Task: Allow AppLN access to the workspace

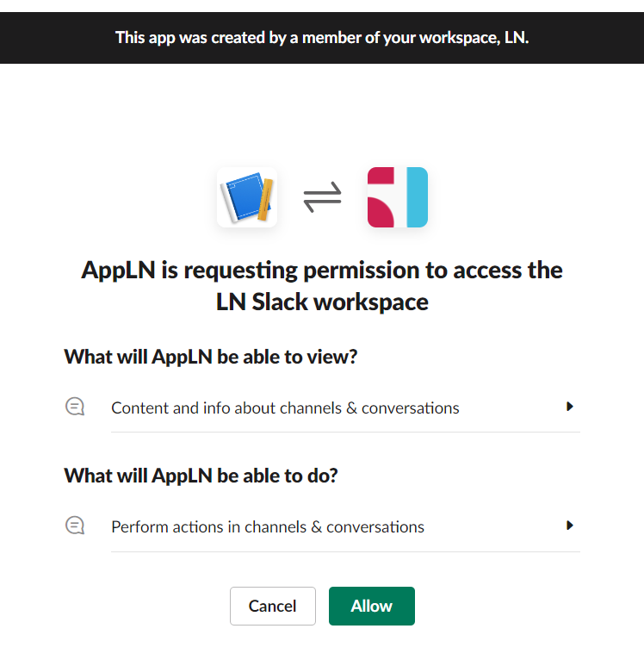Action: pyautogui.click(x=371, y=606)
